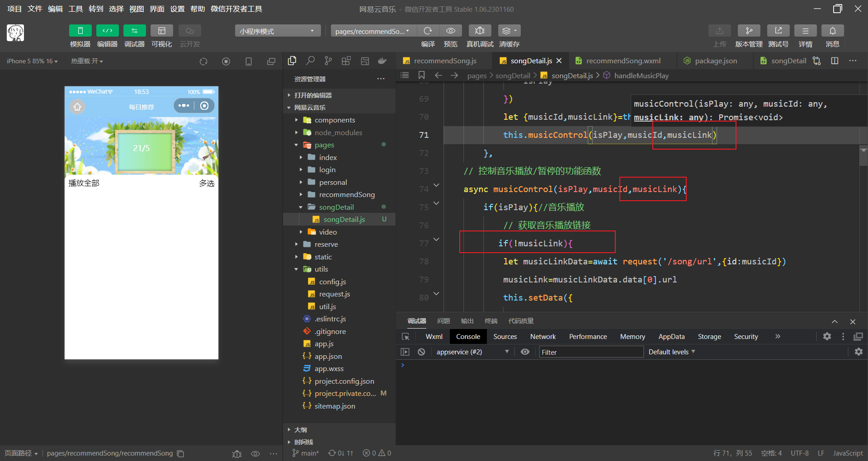Screen dimensions: 868x461
Task: Click the editor bookmark icon
Action: (421, 75)
